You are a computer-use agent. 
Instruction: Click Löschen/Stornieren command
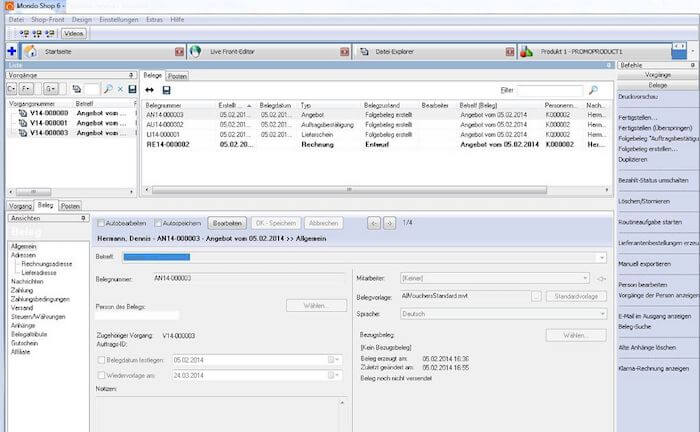[x=644, y=201]
